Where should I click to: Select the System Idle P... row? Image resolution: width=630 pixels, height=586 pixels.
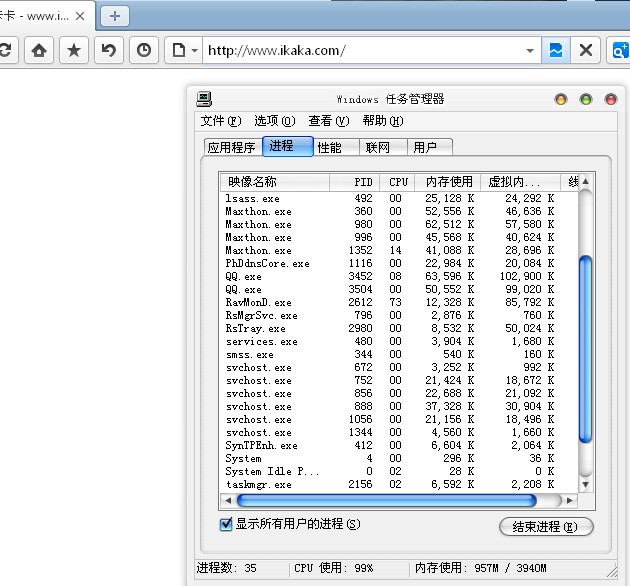coord(399,471)
